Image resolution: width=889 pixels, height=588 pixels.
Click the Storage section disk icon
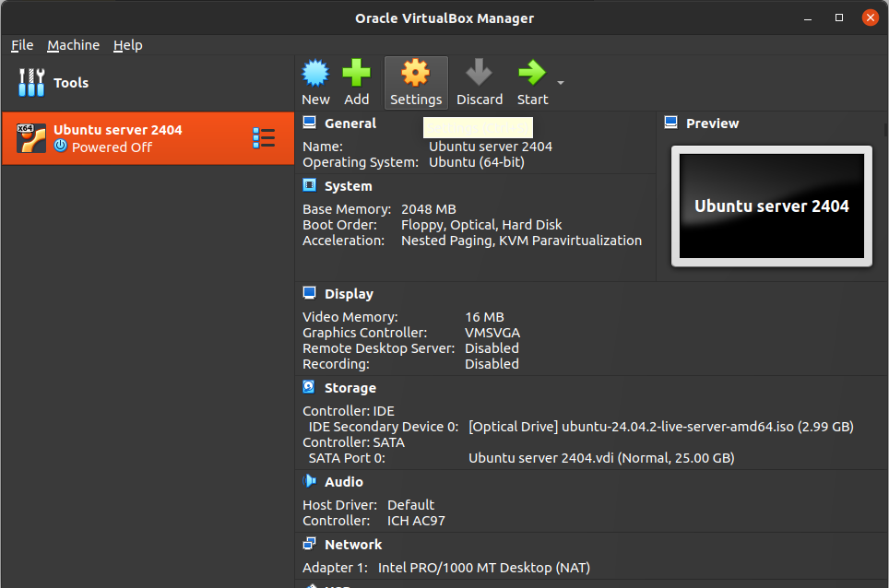310,388
